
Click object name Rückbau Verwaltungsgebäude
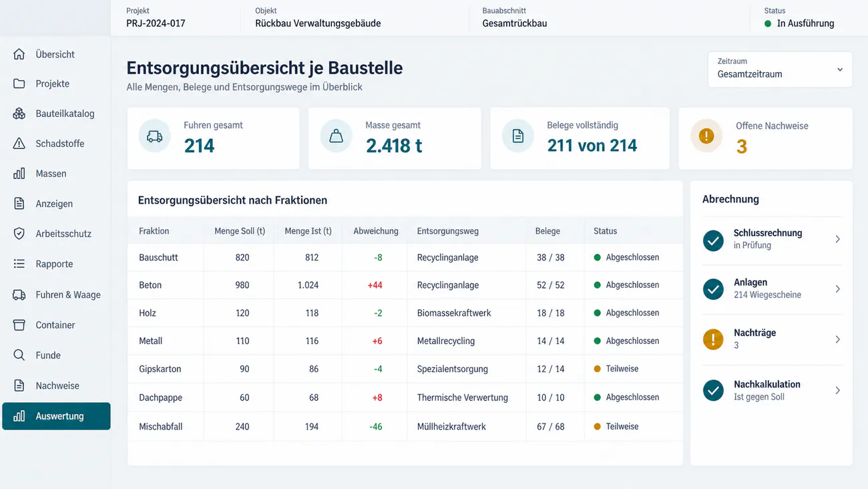coord(318,23)
